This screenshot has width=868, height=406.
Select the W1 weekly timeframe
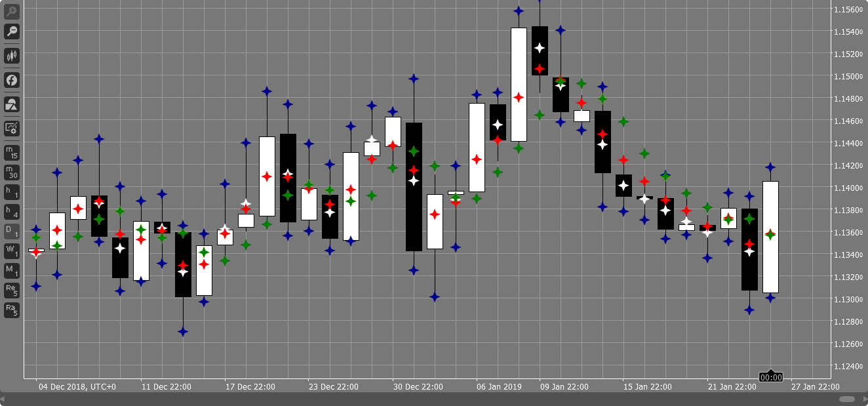click(12, 251)
